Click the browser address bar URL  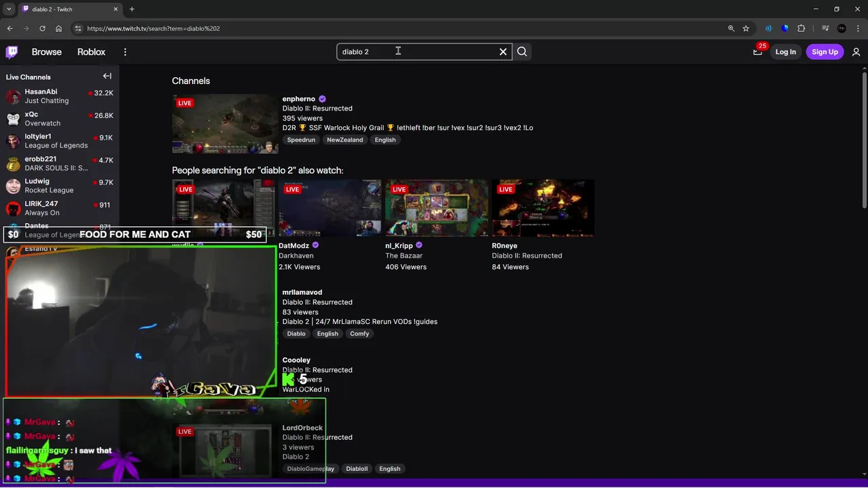[x=153, y=28]
